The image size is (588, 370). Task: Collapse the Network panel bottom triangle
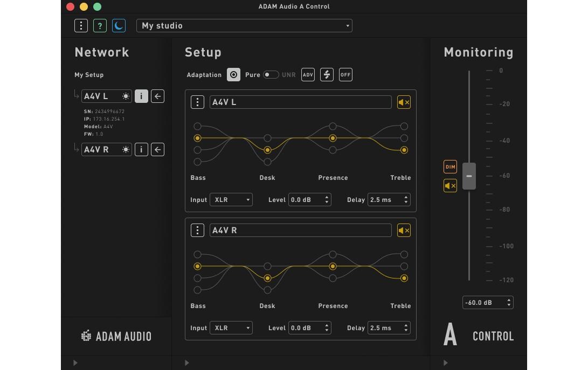75,362
